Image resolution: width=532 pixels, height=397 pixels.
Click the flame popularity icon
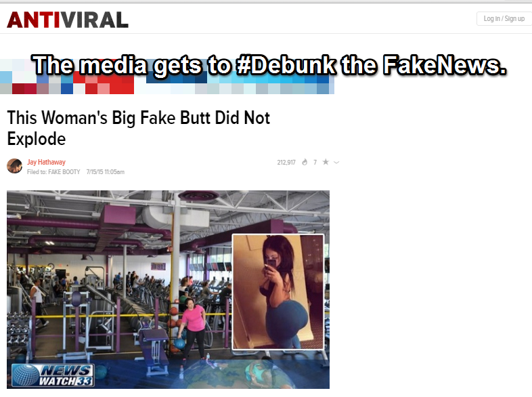coord(305,162)
